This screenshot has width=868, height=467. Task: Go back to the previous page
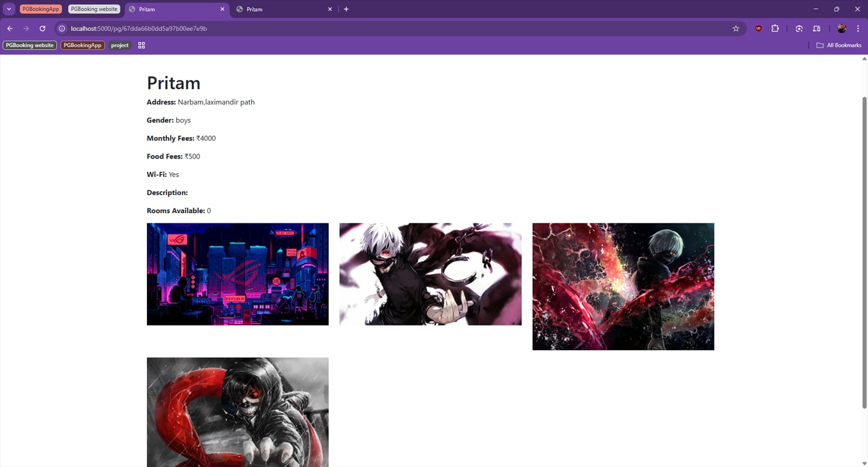coord(10,28)
